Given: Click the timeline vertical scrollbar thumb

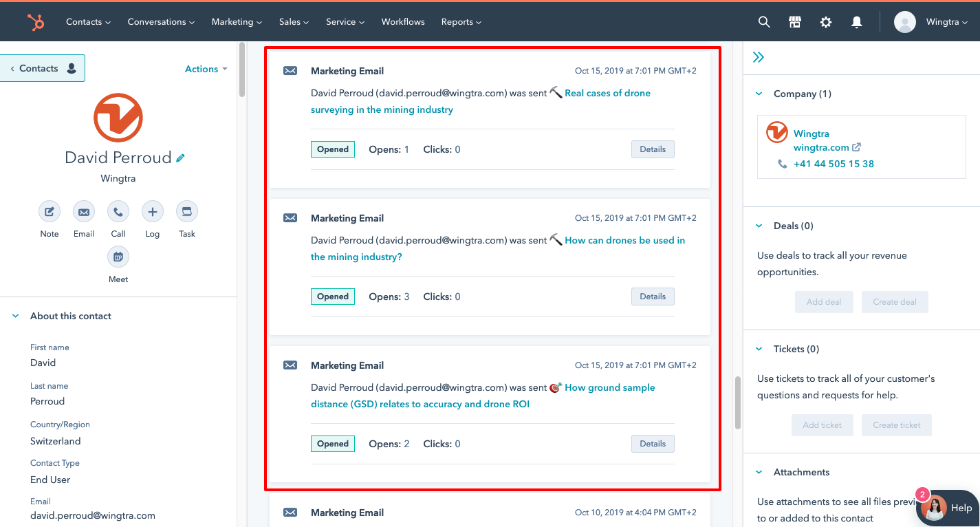Looking at the screenshot, I should [x=738, y=402].
